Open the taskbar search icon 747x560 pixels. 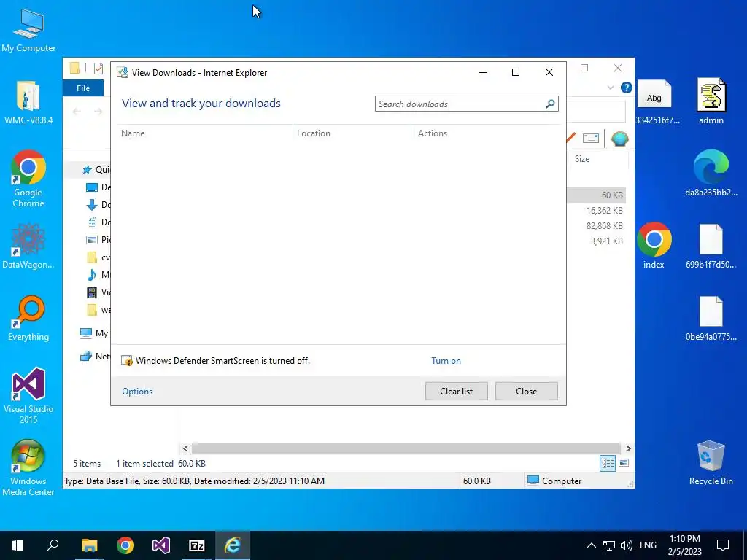click(53, 545)
